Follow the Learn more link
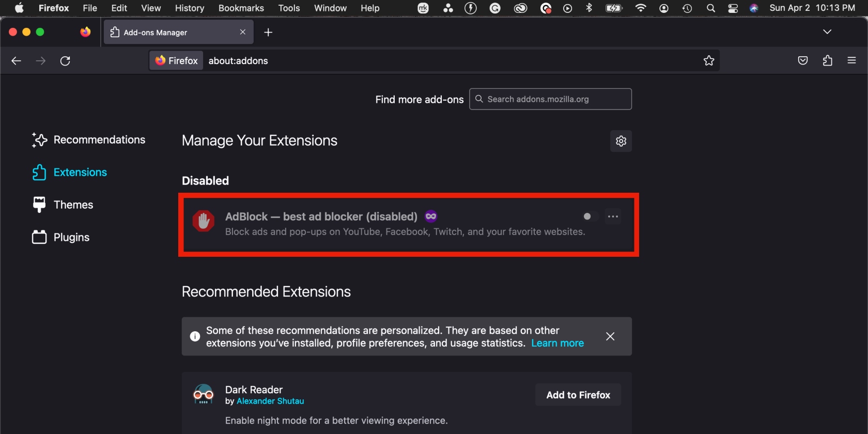The height and width of the screenshot is (434, 868). coord(557,343)
